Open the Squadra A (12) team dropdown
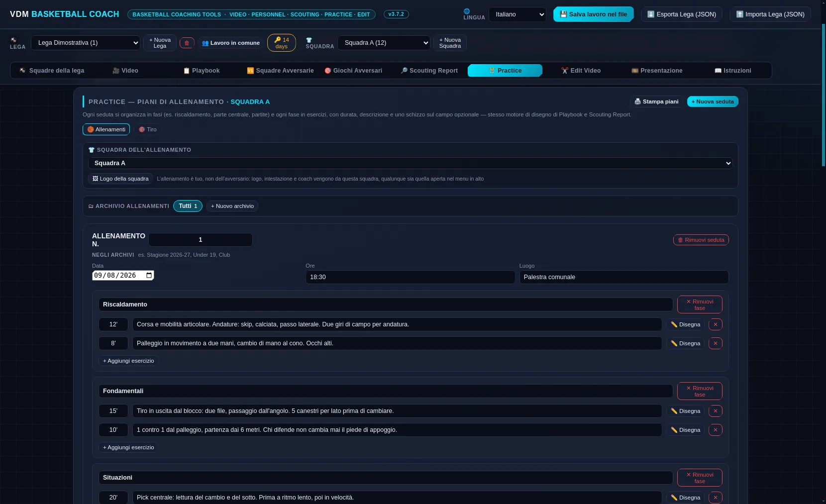The width and height of the screenshot is (826, 504). pos(384,43)
